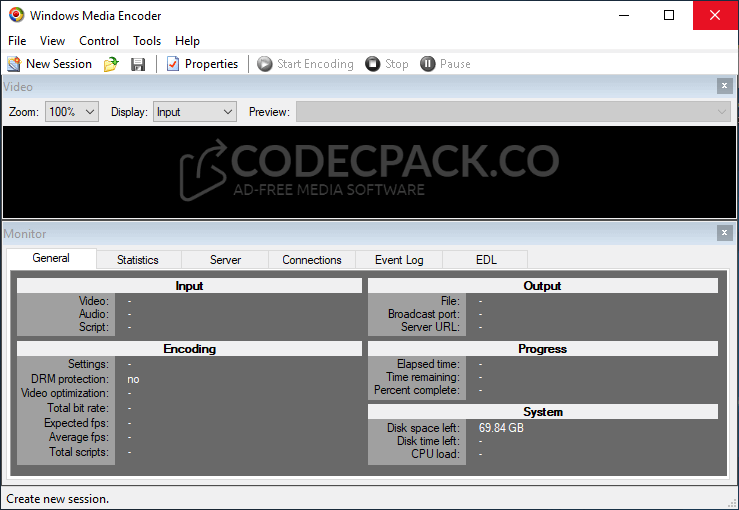
Task: Save the session with the floppy disk icon
Action: pos(138,64)
